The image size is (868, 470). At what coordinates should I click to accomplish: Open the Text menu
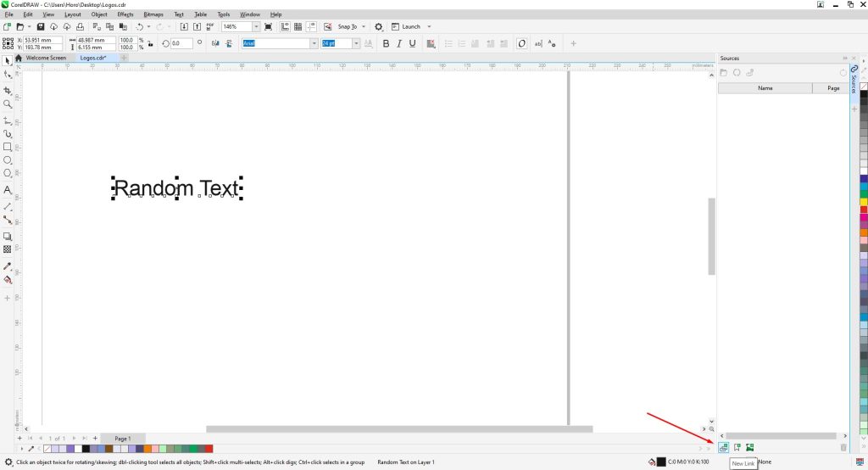[179, 14]
